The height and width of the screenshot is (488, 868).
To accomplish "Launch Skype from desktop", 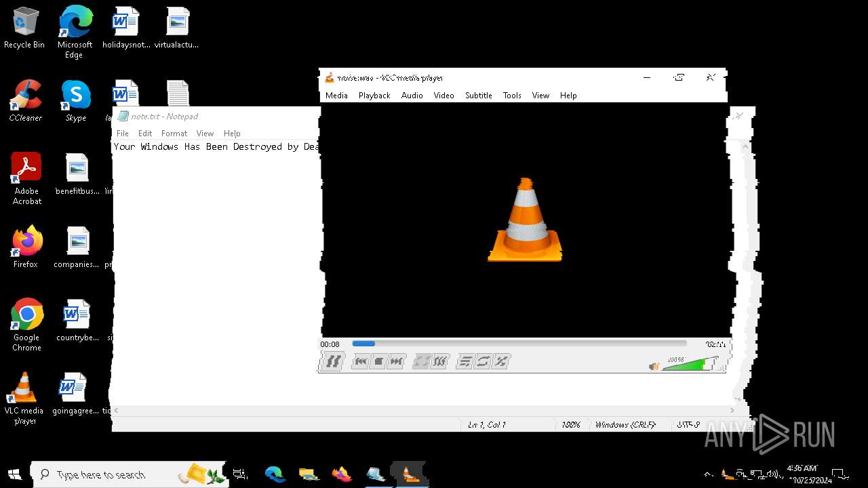I will (76, 102).
